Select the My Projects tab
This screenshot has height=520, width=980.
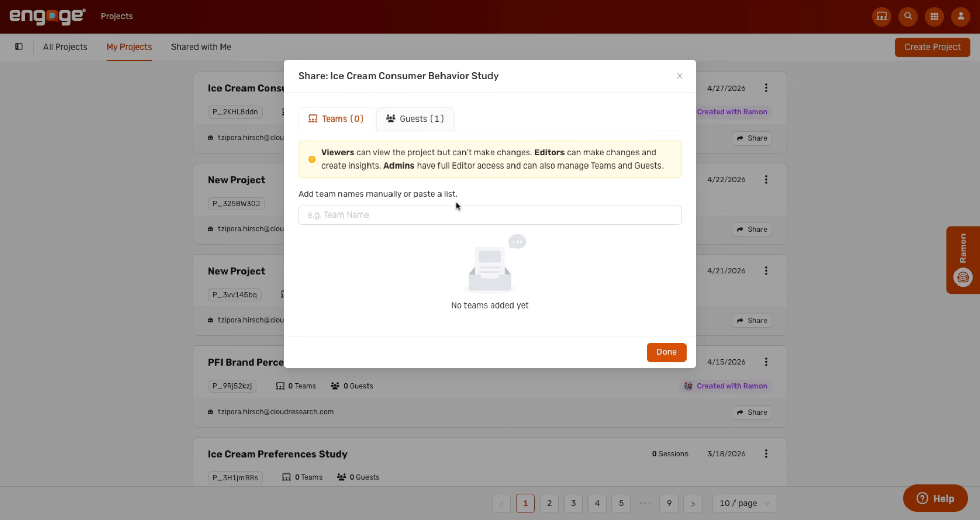(129, 47)
